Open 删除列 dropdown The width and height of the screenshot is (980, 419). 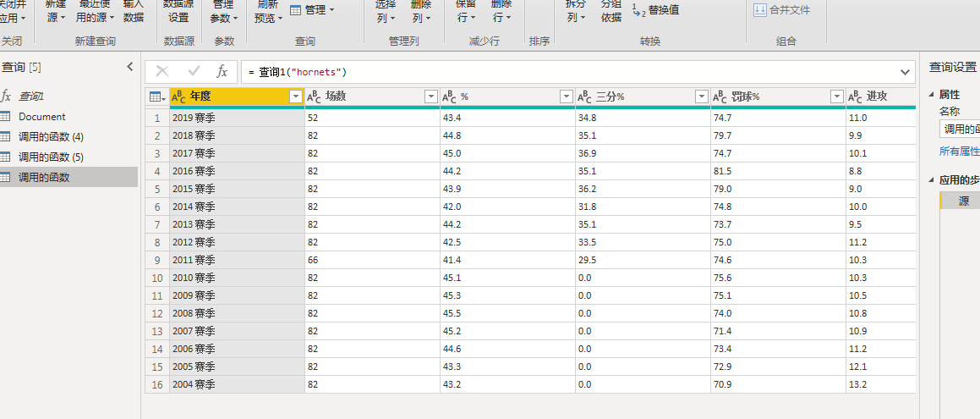421,11
